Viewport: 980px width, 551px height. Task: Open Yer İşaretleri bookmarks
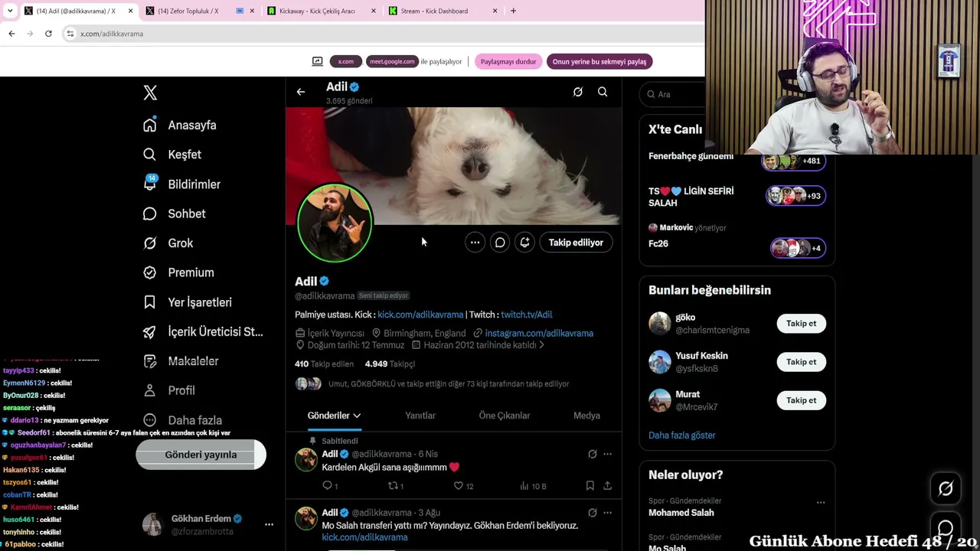[x=188, y=302]
